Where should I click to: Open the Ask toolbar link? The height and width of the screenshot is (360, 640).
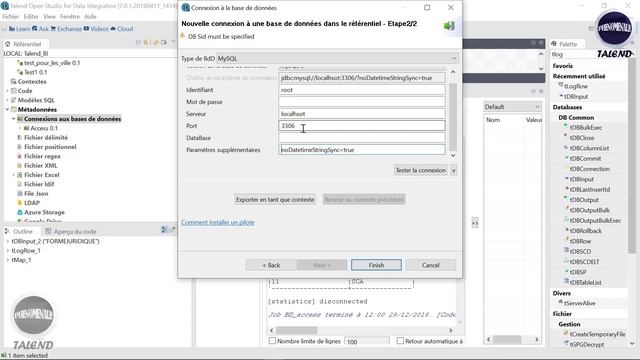(40, 29)
